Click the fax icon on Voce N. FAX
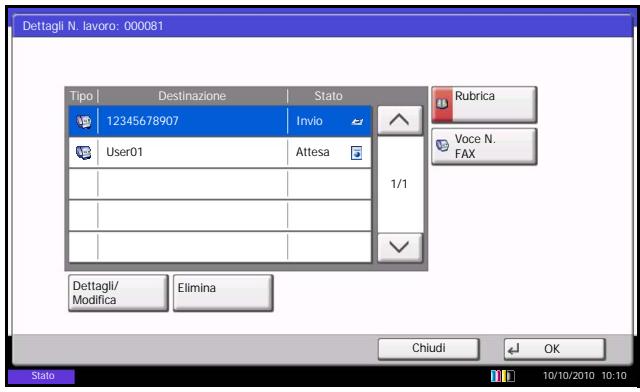The height and width of the screenshot is (392, 640). [442, 145]
